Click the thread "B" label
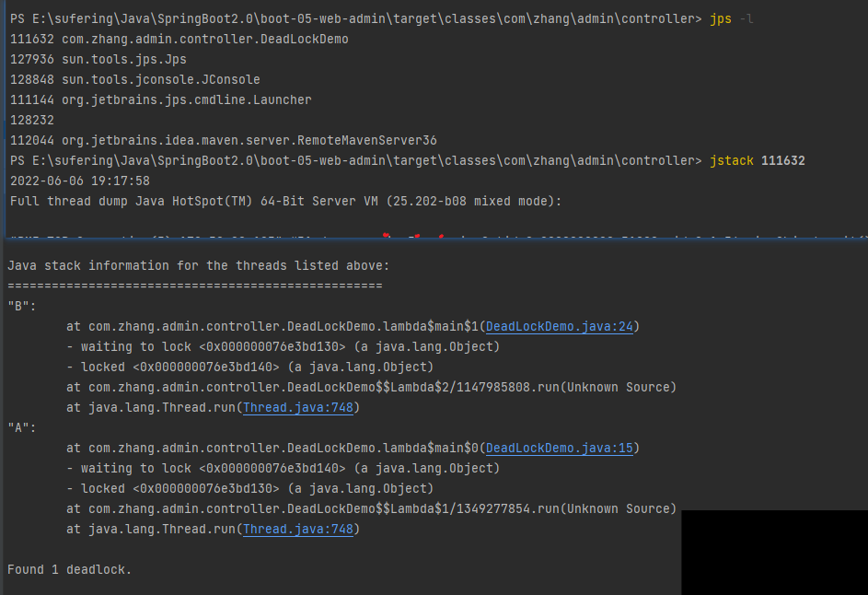 pyautogui.click(x=18, y=306)
